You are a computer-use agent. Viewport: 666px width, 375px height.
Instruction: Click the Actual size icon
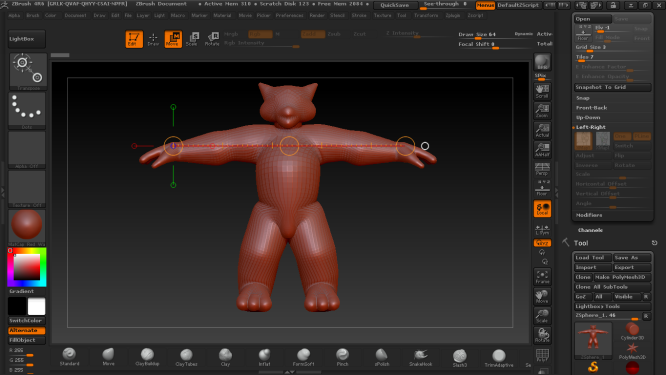(x=542, y=130)
